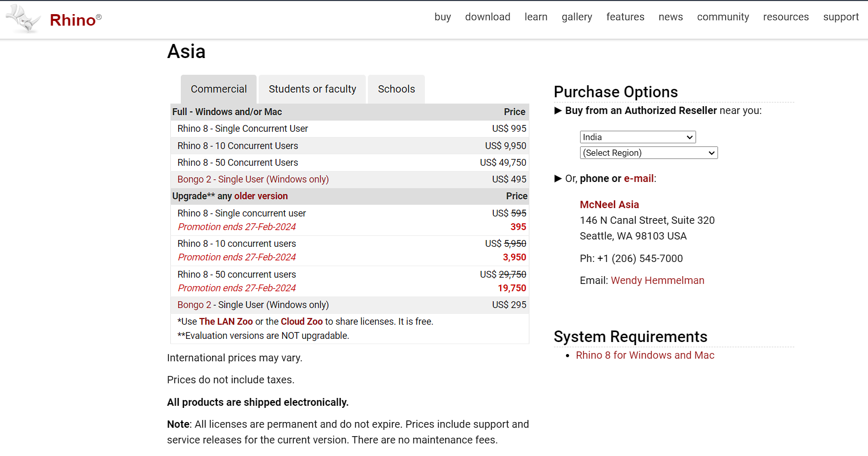This screenshot has width=868, height=456.
Task: Open Bongo 2 link in Upgrade section
Action: pyautogui.click(x=194, y=305)
